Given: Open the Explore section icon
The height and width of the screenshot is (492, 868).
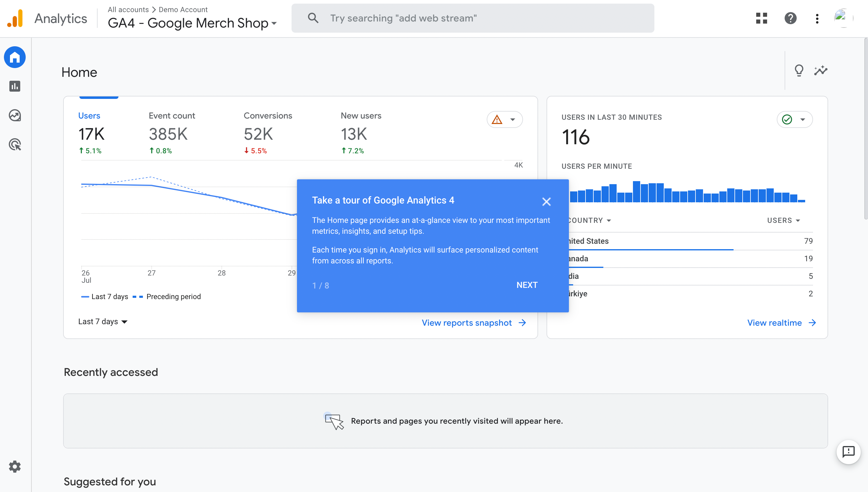Looking at the screenshot, I should click(x=15, y=115).
